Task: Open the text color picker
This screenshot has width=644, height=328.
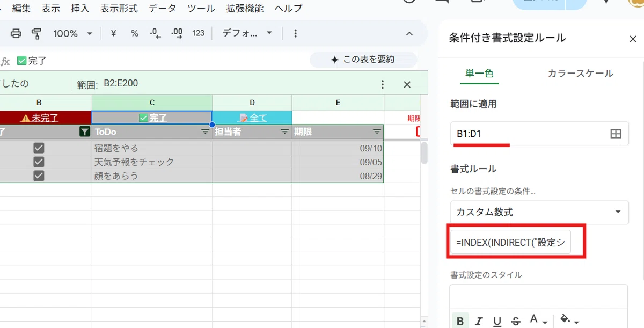Action: pos(538,321)
